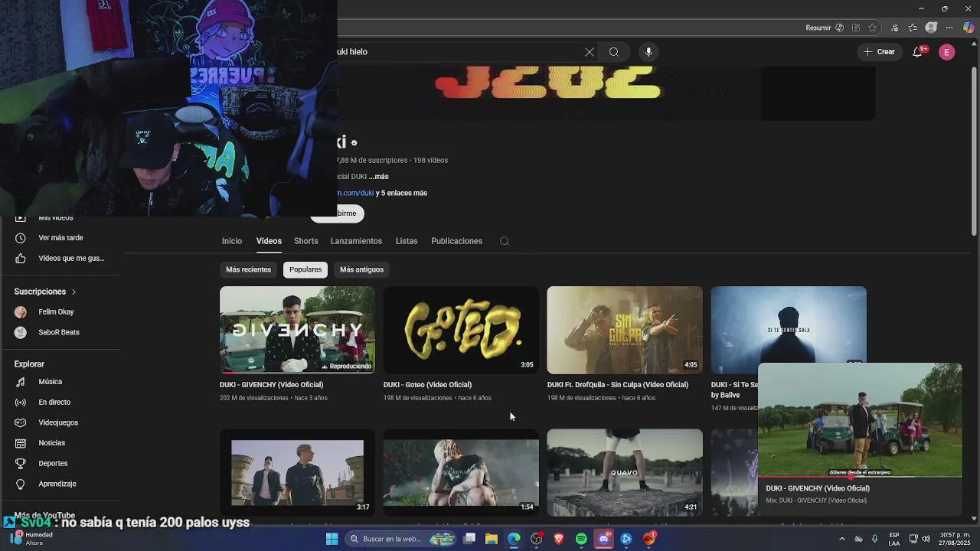Open the 1:54 duration video thumbnail

[461, 472]
